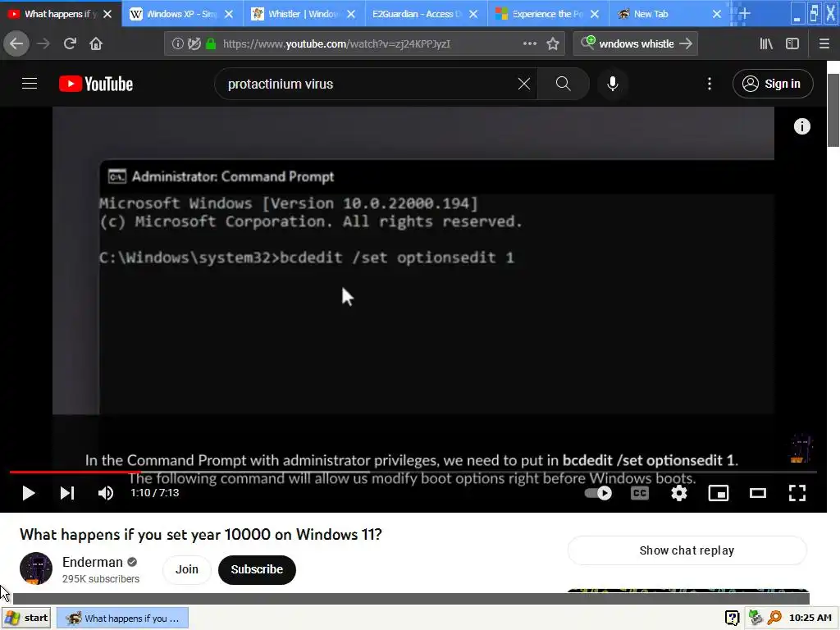This screenshot has height=630, width=840.
Task: Open the Windows start button
Action: pos(26,618)
